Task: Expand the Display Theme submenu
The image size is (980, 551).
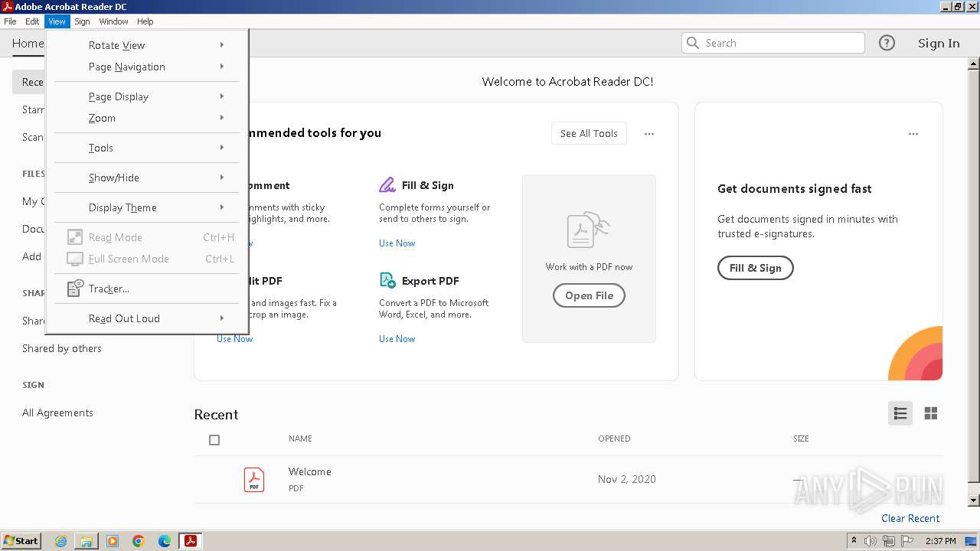Action: point(146,207)
